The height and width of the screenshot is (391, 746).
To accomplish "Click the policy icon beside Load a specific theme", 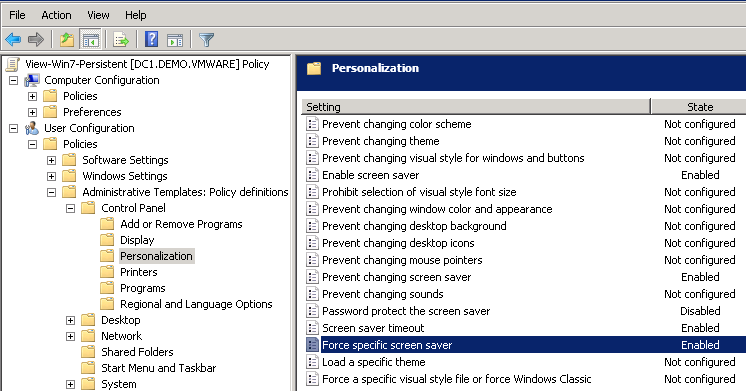I will [x=312, y=362].
